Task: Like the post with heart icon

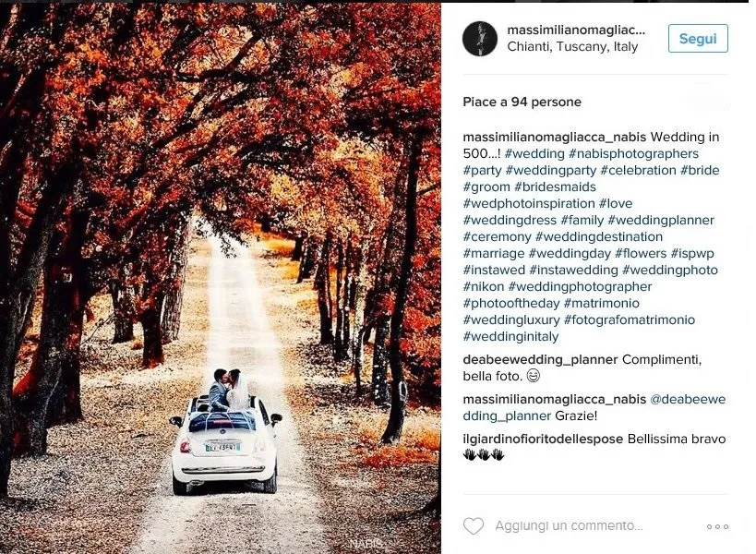Action: point(473,525)
